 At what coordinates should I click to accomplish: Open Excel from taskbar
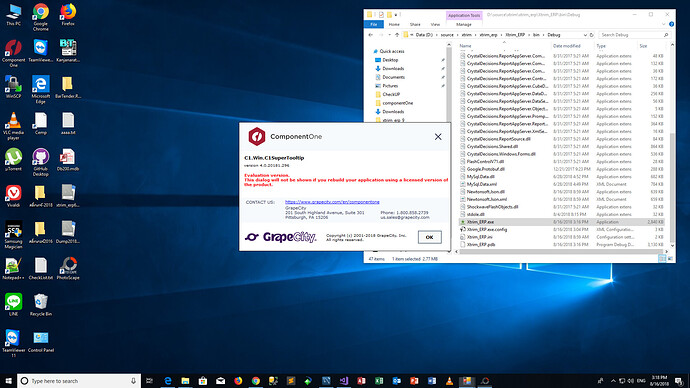click(379, 381)
